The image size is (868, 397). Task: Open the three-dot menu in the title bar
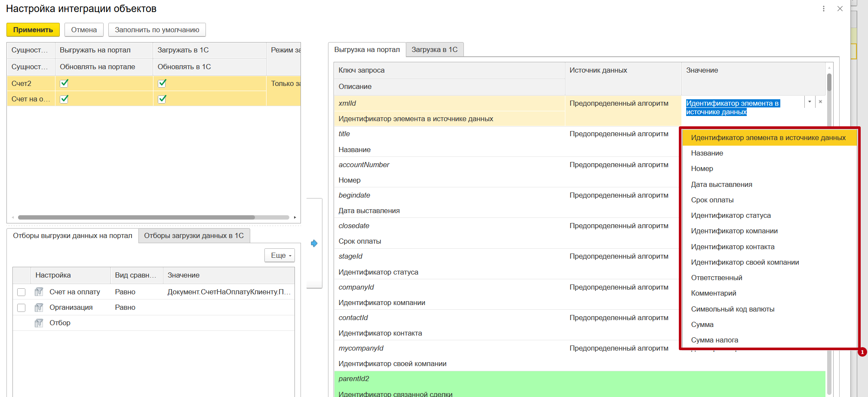(823, 9)
